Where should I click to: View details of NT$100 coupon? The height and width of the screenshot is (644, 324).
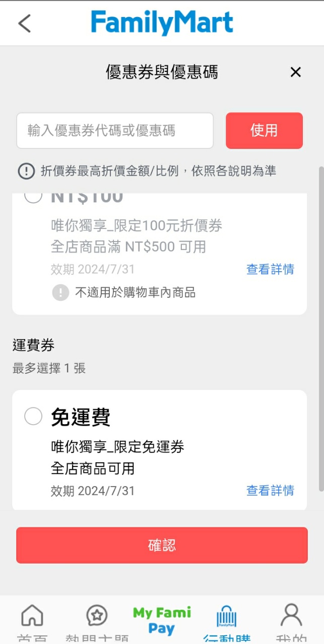click(270, 269)
